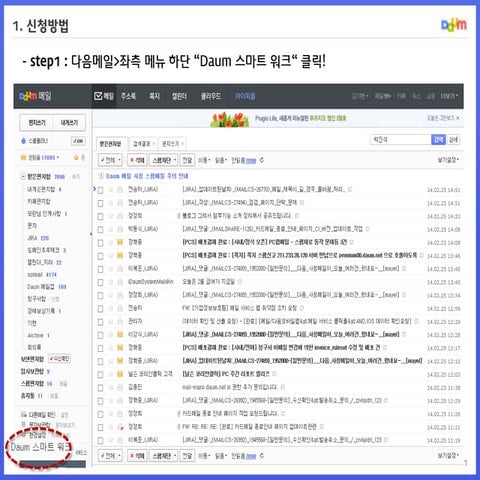Viewport: 480px width, 480px height.
Task: Close the tulip promo banner with x
Action: click(x=458, y=118)
